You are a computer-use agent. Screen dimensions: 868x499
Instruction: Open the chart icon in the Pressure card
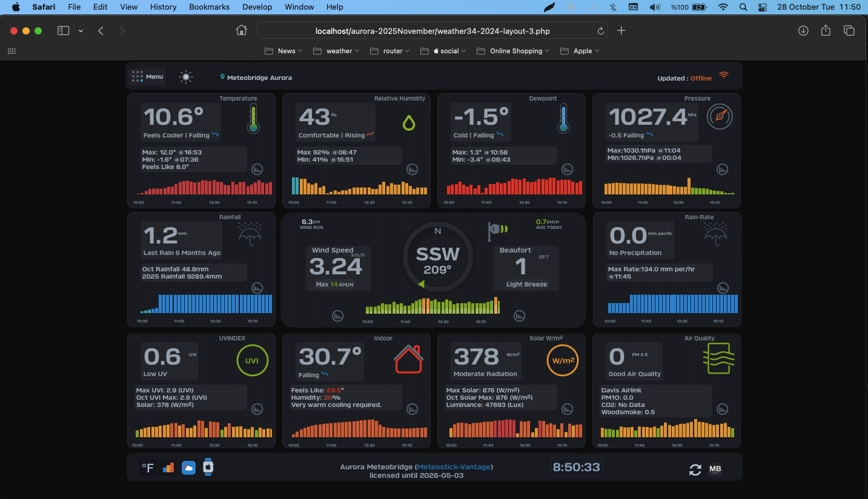pos(723,169)
